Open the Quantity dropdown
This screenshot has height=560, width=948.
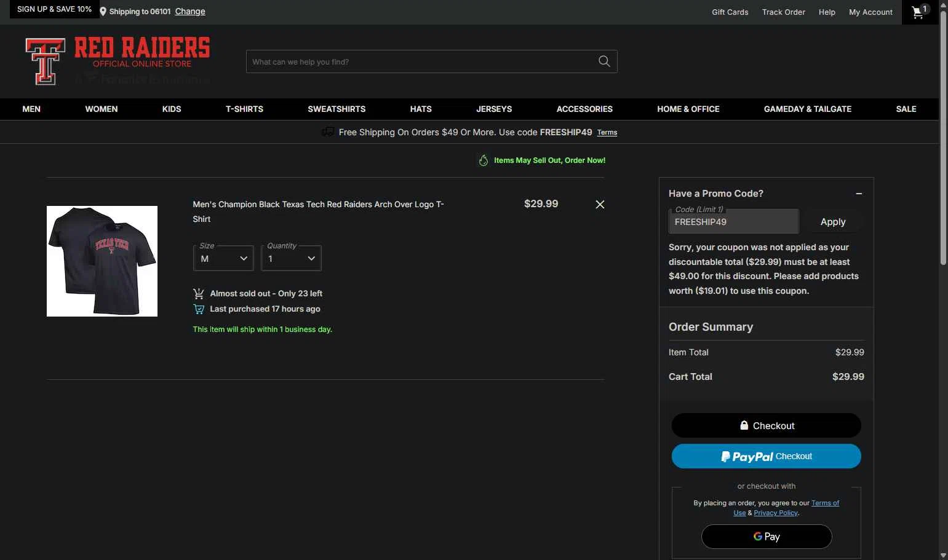[291, 258]
